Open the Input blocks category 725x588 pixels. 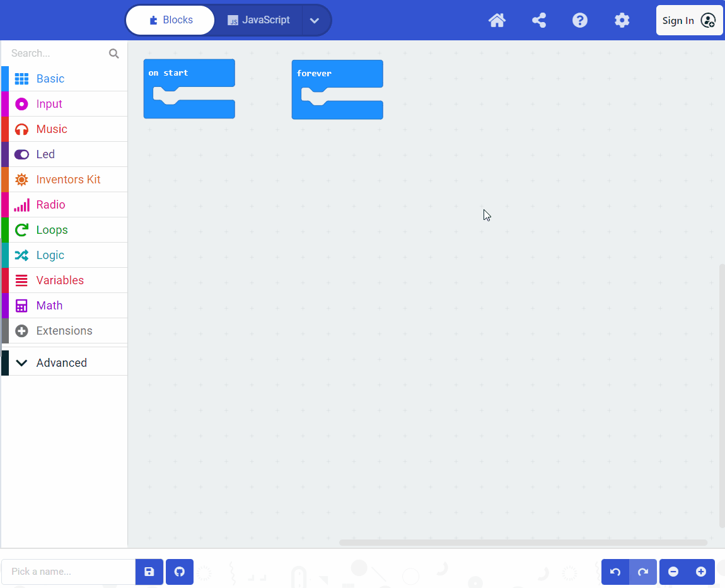coord(64,104)
